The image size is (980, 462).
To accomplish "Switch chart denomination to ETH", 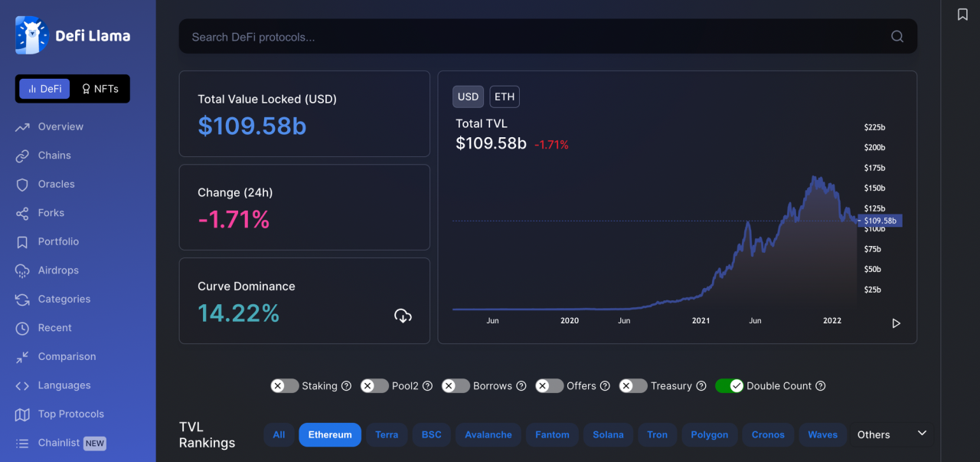I will (505, 97).
